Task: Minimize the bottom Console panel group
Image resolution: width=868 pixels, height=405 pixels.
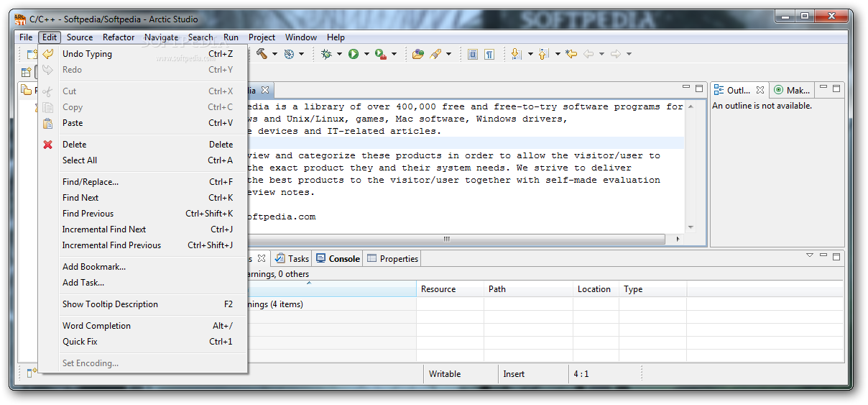Action: 823,255
